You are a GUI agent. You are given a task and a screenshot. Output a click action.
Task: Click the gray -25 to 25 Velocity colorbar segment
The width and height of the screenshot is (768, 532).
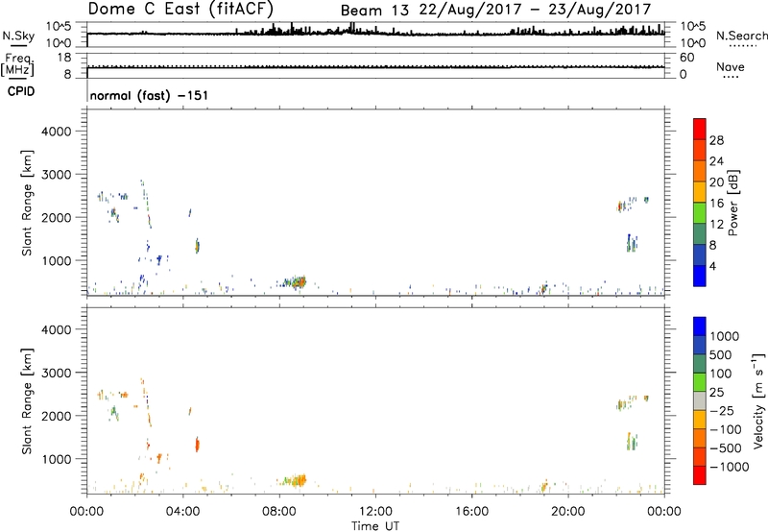[x=700, y=400]
